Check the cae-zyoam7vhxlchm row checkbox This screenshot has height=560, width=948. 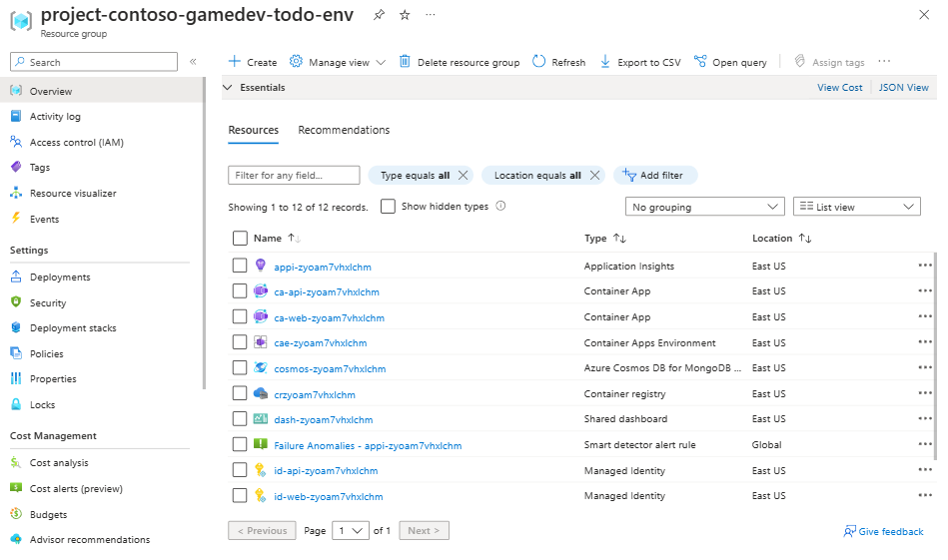240,342
